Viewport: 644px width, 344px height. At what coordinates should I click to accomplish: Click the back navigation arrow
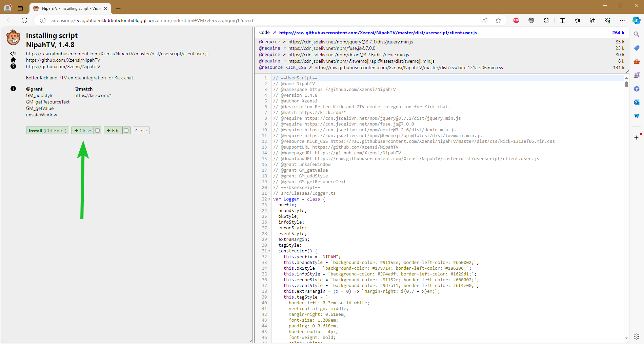(9, 20)
